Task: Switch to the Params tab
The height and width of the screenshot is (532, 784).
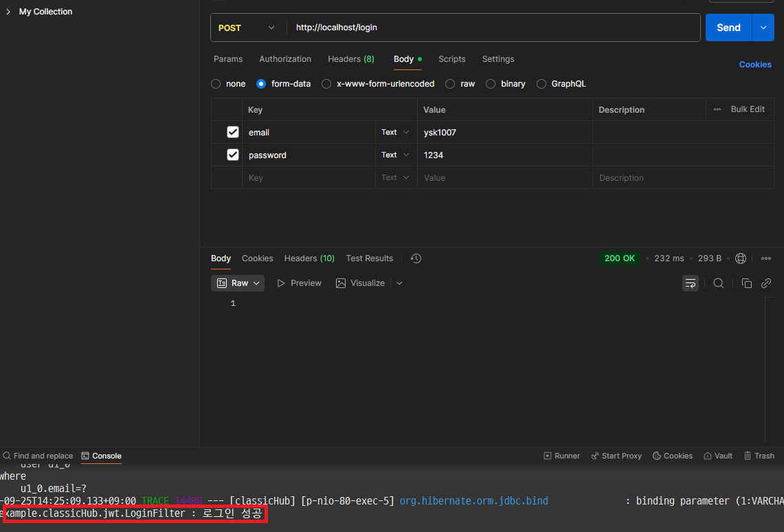Action: pos(228,59)
